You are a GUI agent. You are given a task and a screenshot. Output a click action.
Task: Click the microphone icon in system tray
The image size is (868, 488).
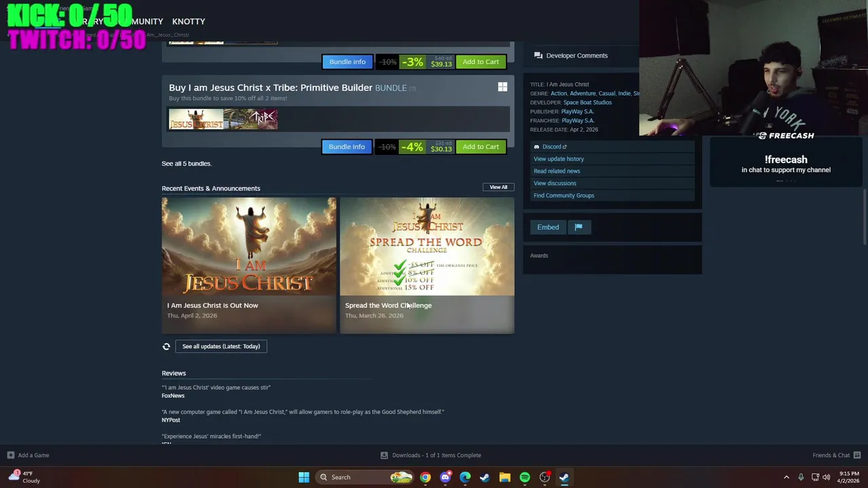tap(801, 477)
